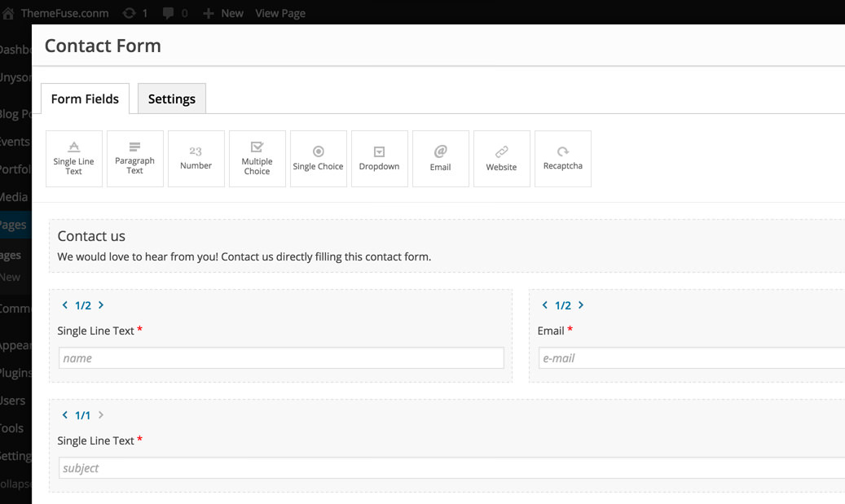Pick the Single Choice field icon
The width and height of the screenshot is (845, 504).
319,159
